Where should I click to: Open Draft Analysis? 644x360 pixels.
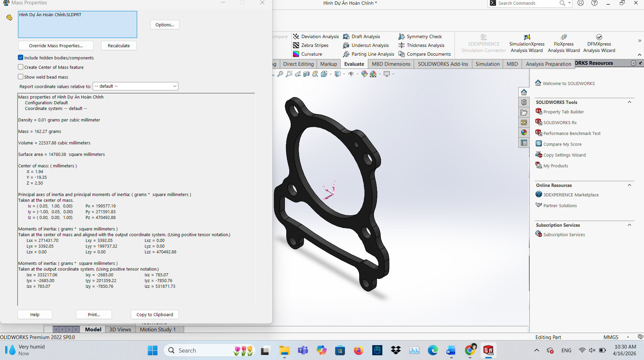click(361, 36)
